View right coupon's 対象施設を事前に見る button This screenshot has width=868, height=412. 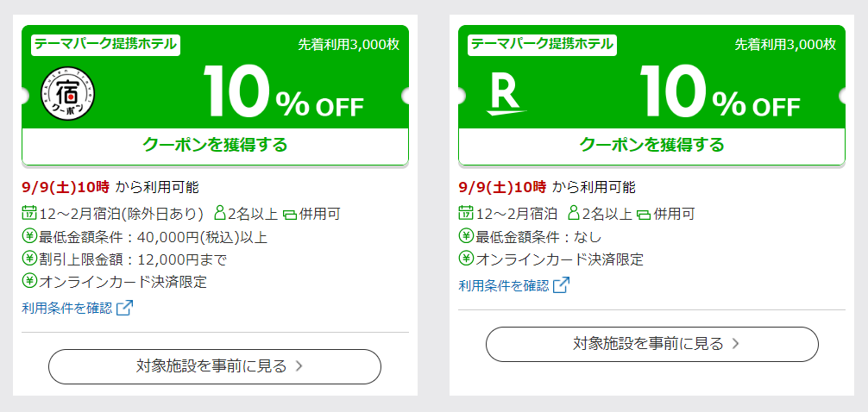[652, 344]
